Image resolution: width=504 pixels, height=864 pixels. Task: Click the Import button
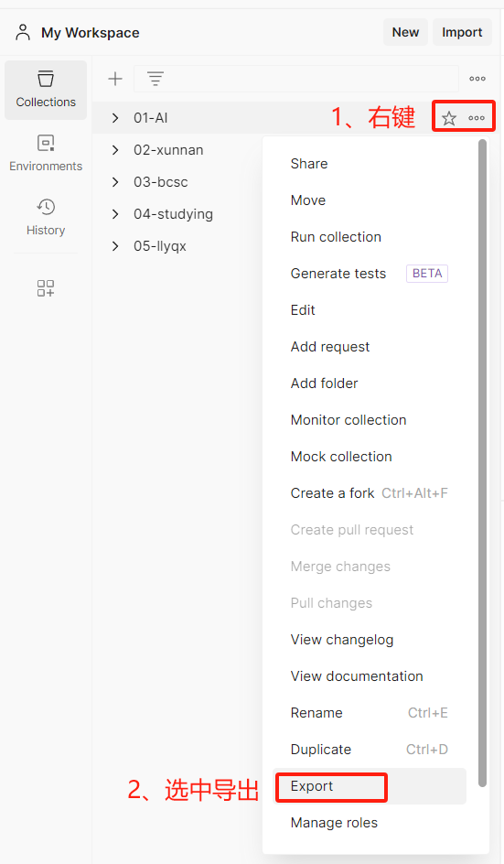click(x=462, y=33)
